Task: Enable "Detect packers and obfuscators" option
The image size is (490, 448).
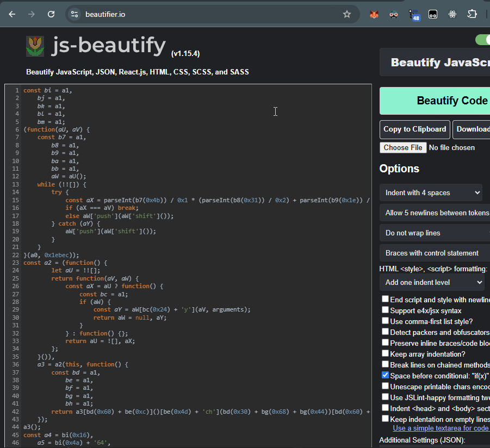Action: coord(385,332)
